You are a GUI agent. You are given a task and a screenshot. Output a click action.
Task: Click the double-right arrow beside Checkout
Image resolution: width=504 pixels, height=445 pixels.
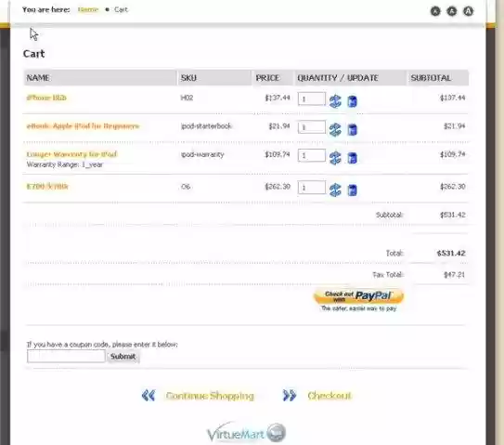[290, 396]
